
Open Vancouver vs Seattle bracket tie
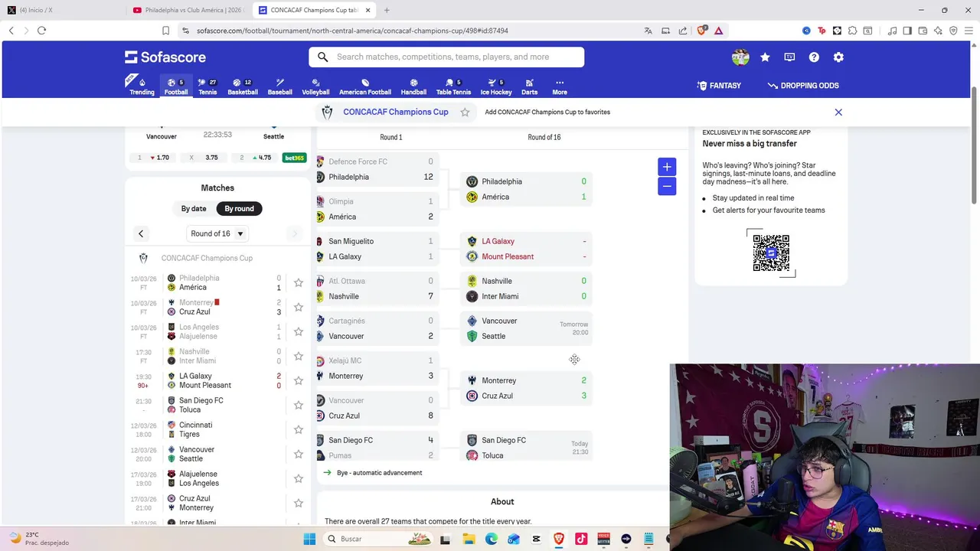526,328
